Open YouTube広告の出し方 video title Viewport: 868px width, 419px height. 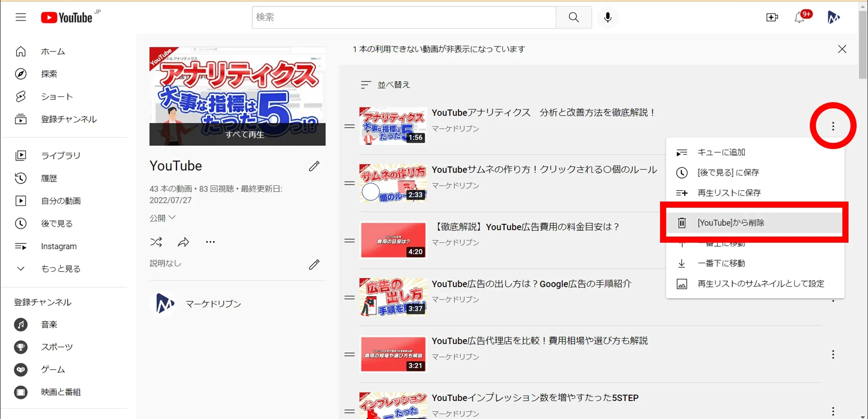point(531,284)
